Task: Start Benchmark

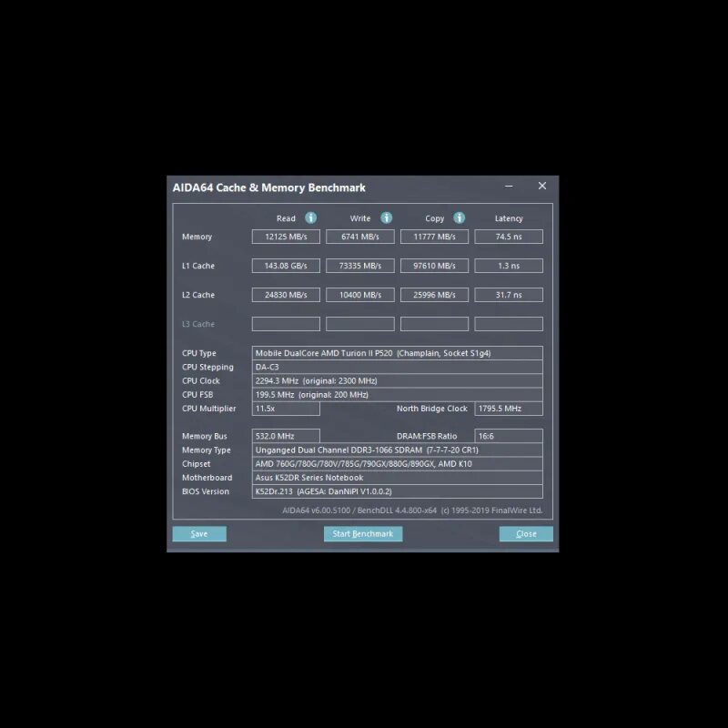Action: point(363,534)
